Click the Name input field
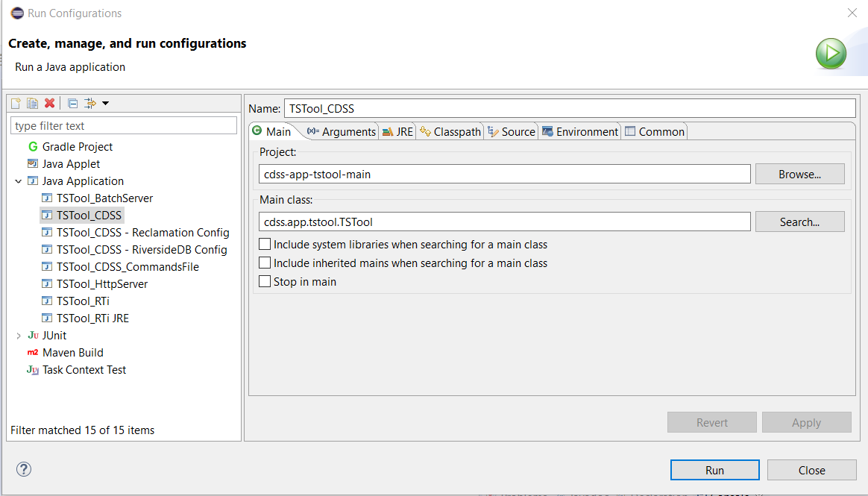 pos(570,108)
